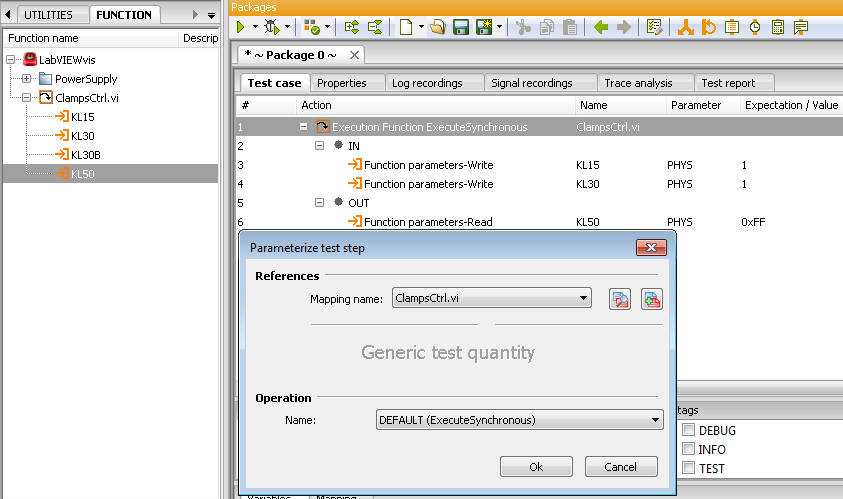Collapse the IN block expander

(x=319, y=145)
